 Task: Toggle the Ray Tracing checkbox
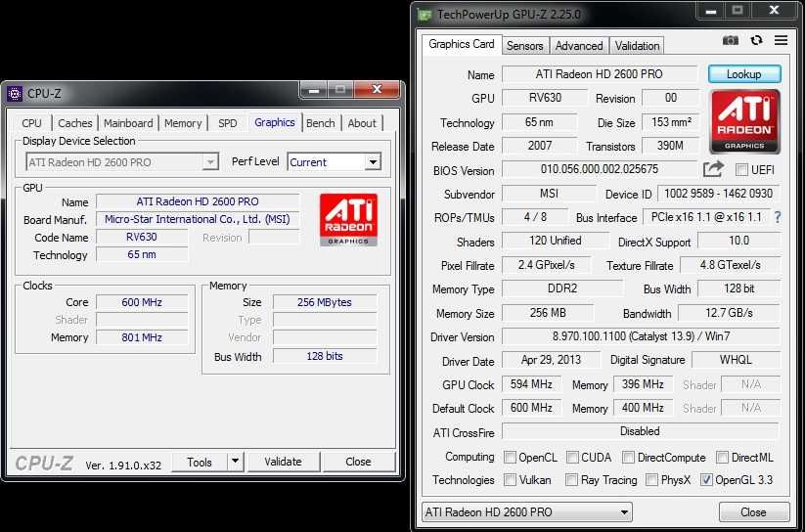coord(571,479)
